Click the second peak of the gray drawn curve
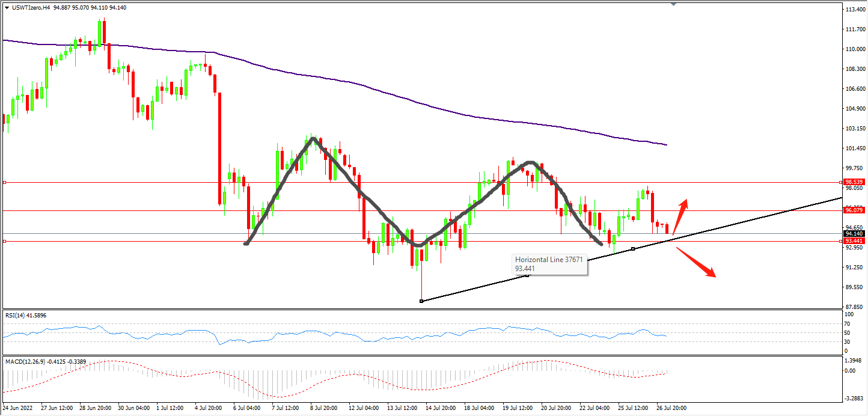This screenshot has width=868, height=416. pos(529,162)
